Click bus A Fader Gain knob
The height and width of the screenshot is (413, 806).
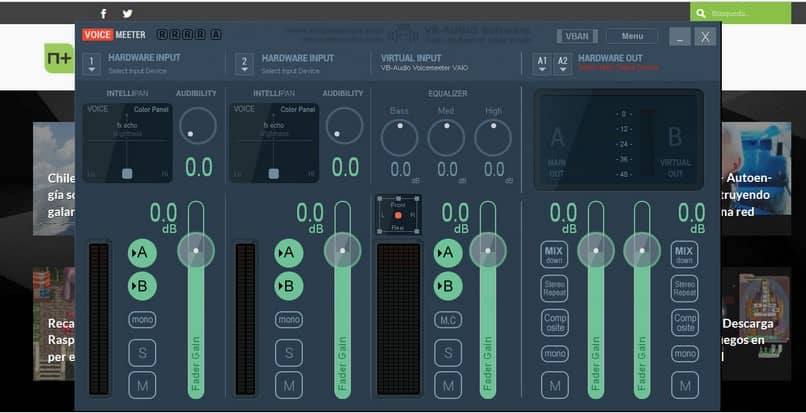pyautogui.click(x=596, y=250)
